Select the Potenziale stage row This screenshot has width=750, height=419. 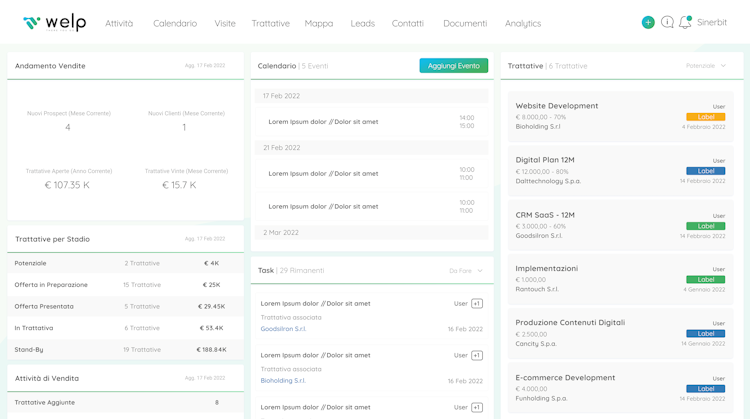125,263
